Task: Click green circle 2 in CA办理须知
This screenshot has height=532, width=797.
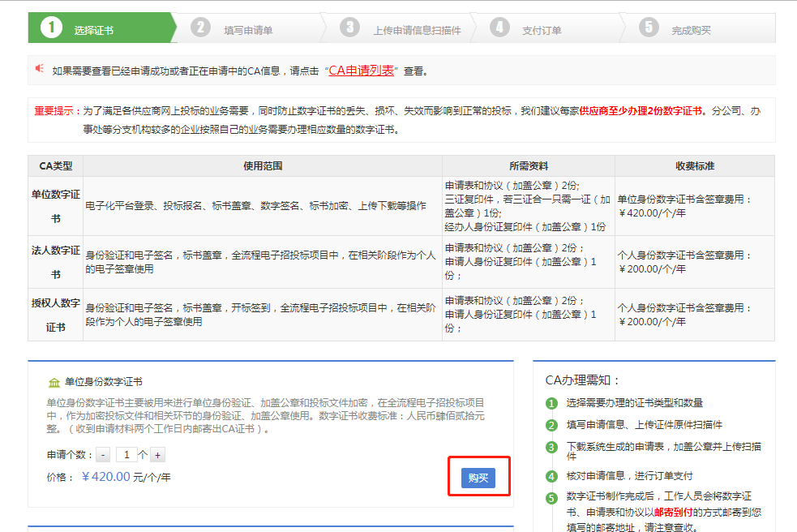Action: (551, 425)
